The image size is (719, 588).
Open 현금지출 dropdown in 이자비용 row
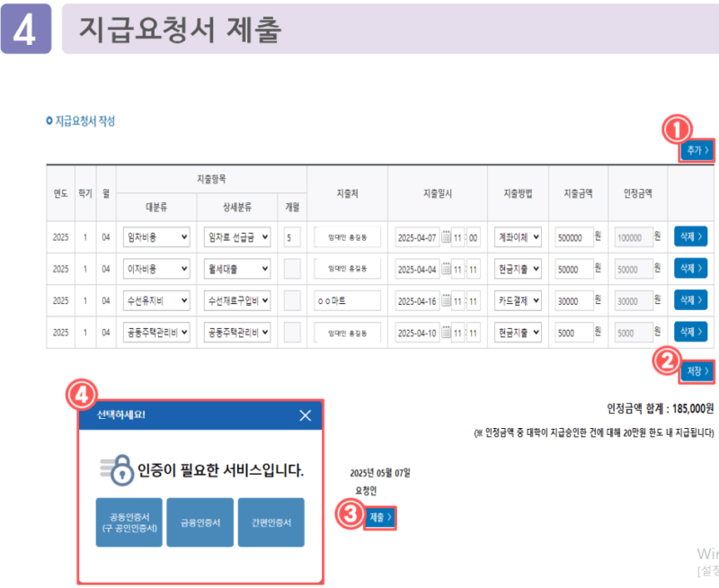(518, 269)
